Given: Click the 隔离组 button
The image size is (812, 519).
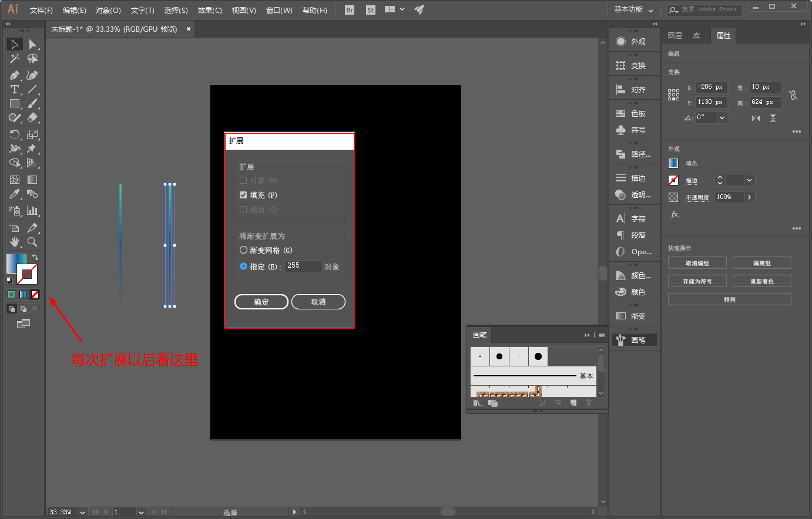Looking at the screenshot, I should [762, 263].
